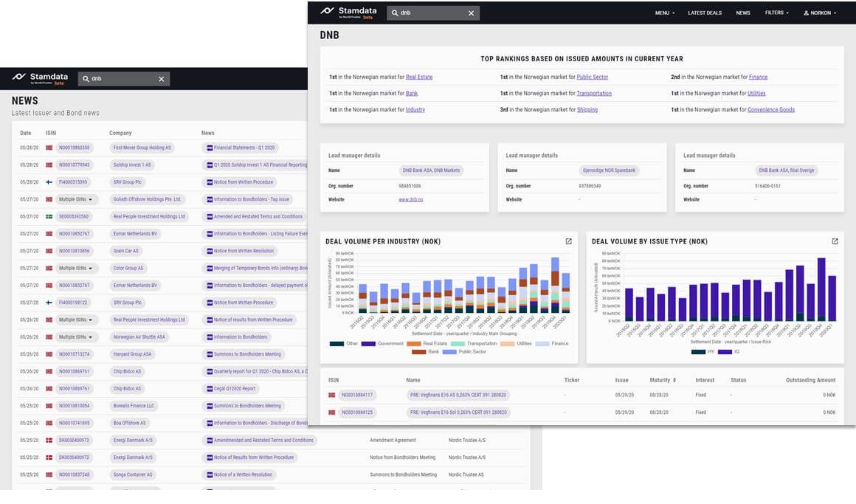Open ISIN NO0010713274 chip
Viewport: 856px width, 504px height.
pos(75,354)
